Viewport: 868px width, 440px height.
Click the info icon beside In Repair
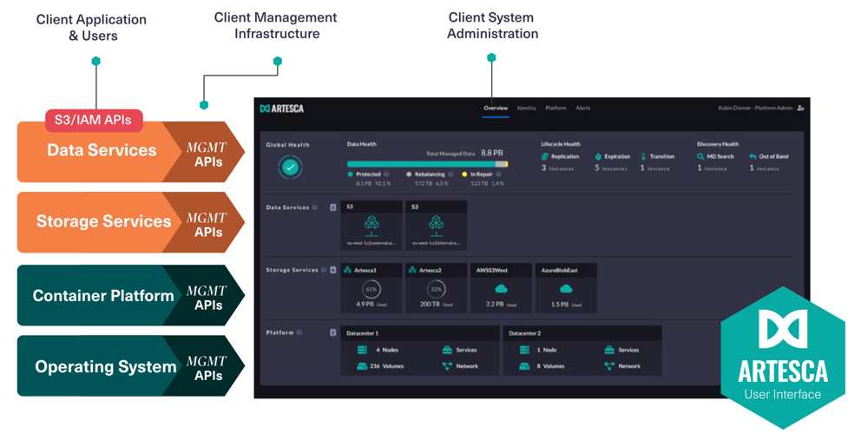(x=499, y=174)
